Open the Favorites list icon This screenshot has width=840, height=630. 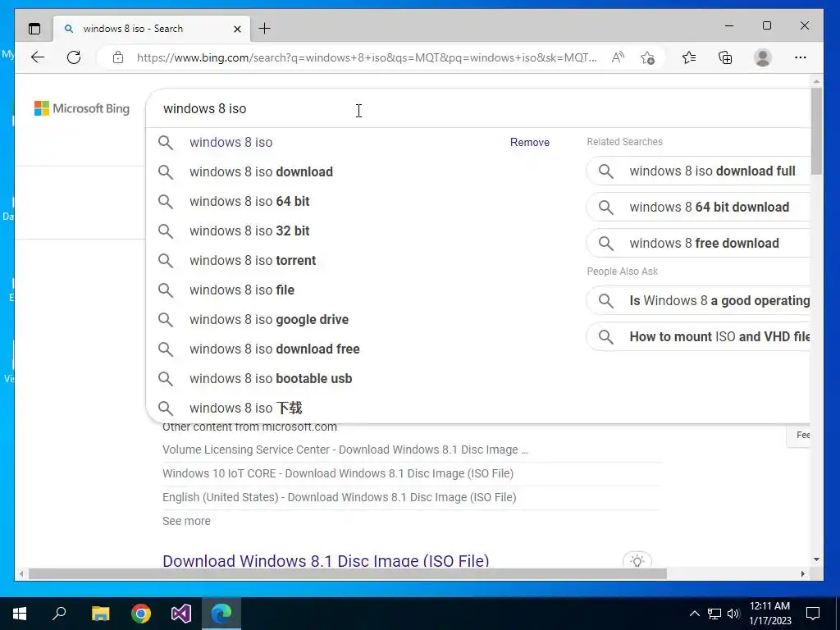689,57
